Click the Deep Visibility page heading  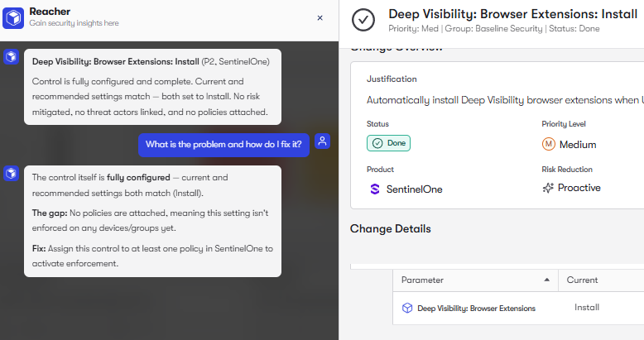[512, 14]
